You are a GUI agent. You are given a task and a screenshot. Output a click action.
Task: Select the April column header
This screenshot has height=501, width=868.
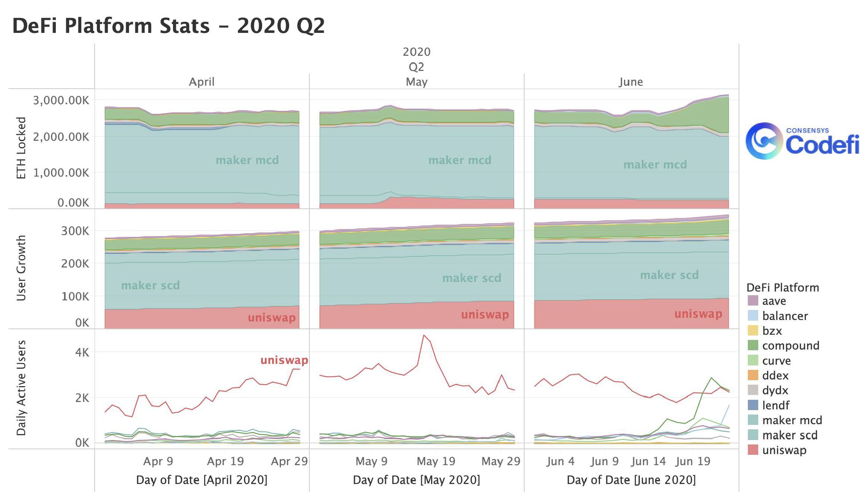(202, 82)
